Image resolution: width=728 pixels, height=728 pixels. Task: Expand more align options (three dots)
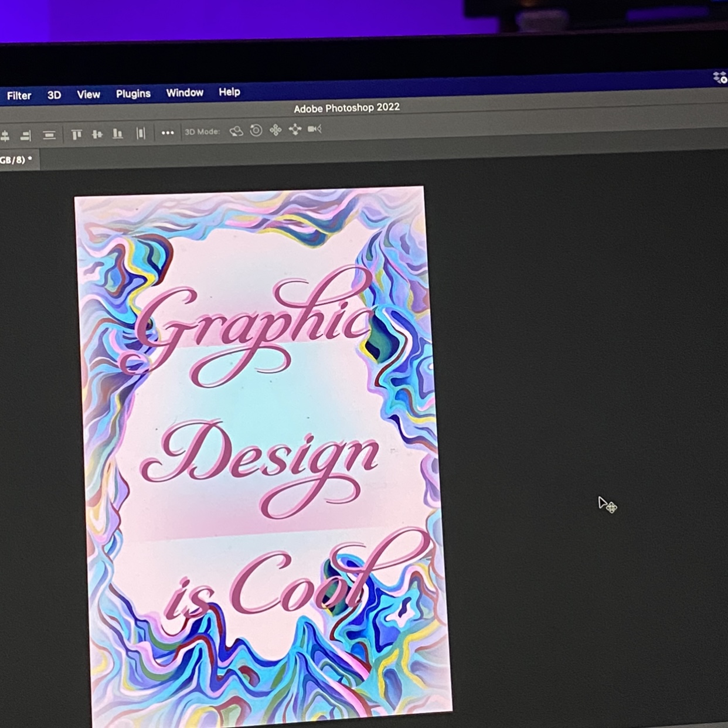pyautogui.click(x=168, y=132)
